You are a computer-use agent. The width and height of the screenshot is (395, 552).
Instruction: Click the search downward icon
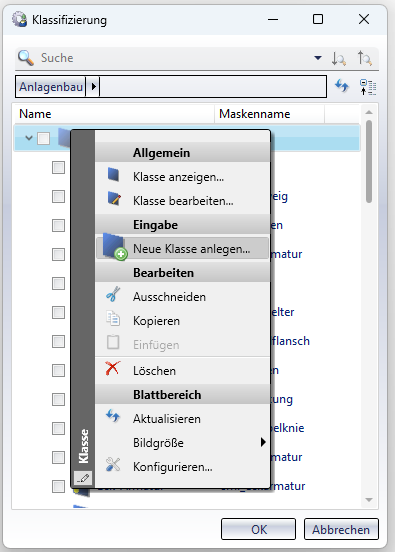(339, 58)
